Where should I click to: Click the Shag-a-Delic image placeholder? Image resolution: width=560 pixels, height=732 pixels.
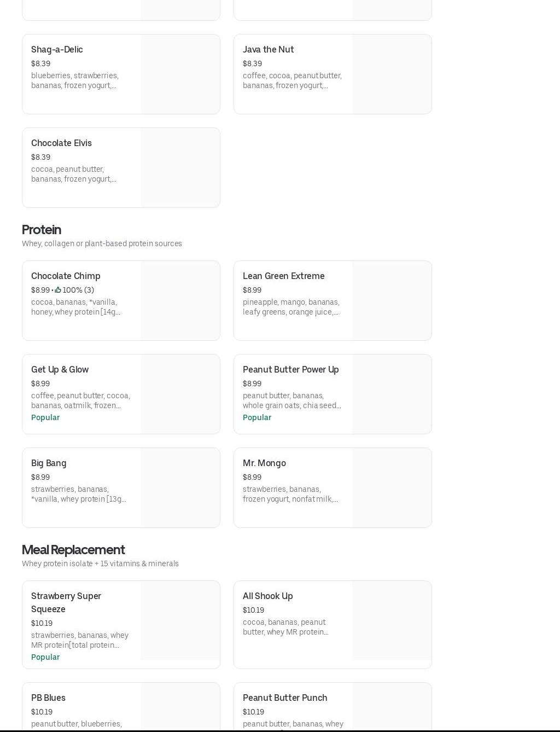[x=180, y=74]
